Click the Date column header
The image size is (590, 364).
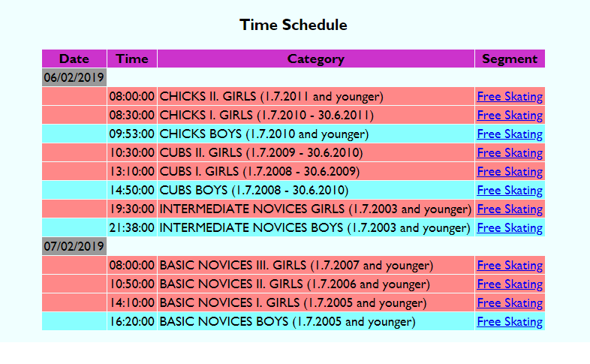point(74,59)
